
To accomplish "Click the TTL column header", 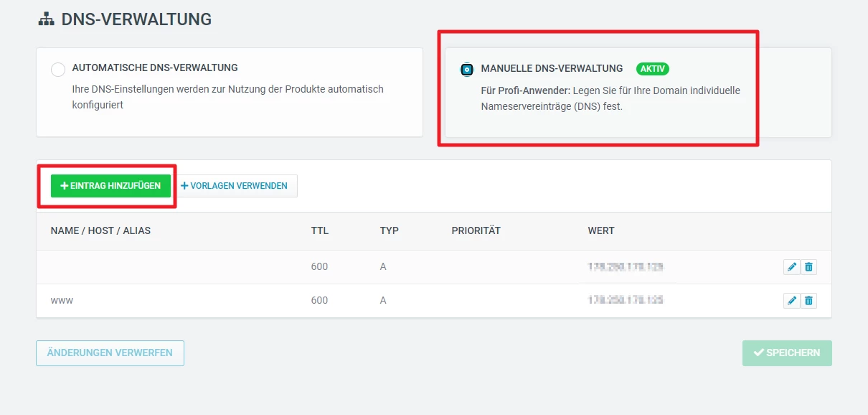I will [319, 231].
